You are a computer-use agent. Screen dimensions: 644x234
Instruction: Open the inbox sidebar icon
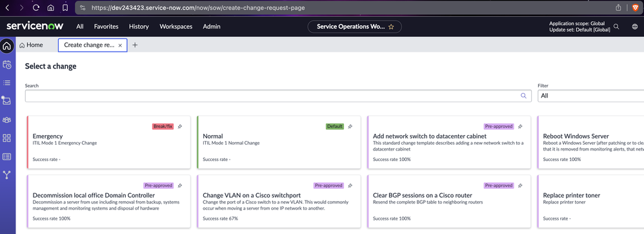(x=6, y=100)
